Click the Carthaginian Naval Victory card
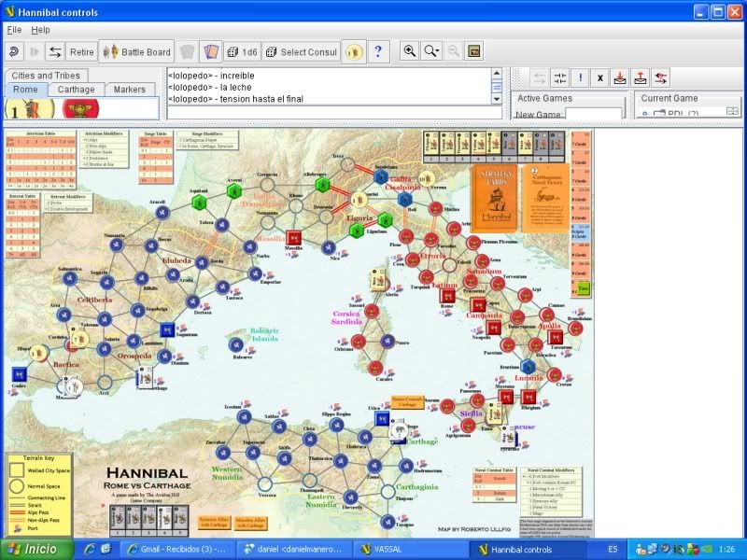The width and height of the screenshot is (747, 560). coord(546,198)
